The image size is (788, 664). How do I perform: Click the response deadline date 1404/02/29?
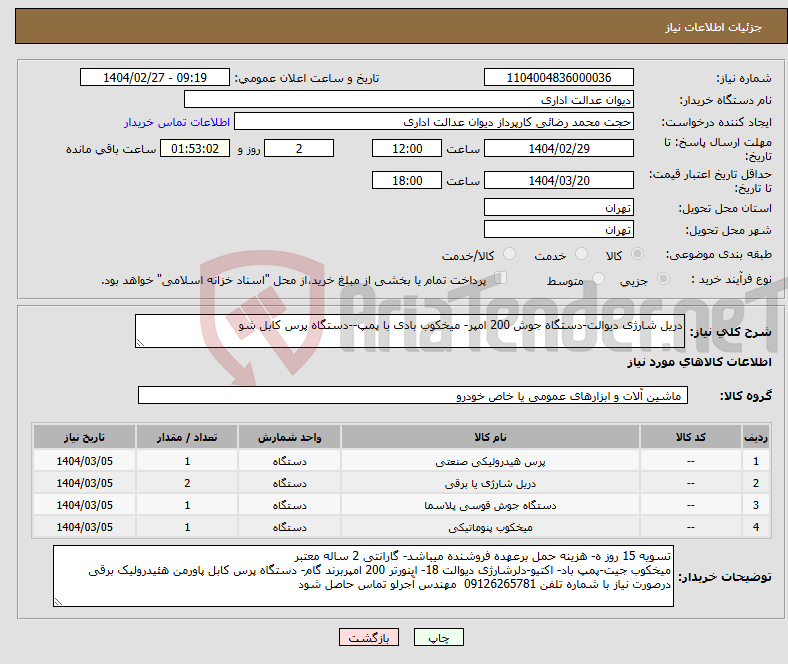point(559,148)
